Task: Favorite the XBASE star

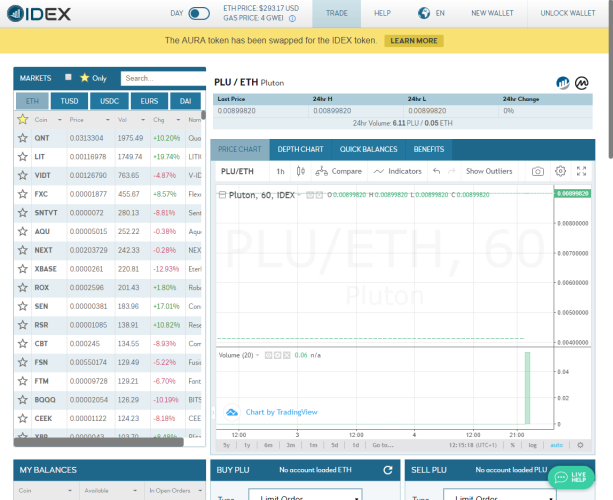Action: tap(23, 269)
